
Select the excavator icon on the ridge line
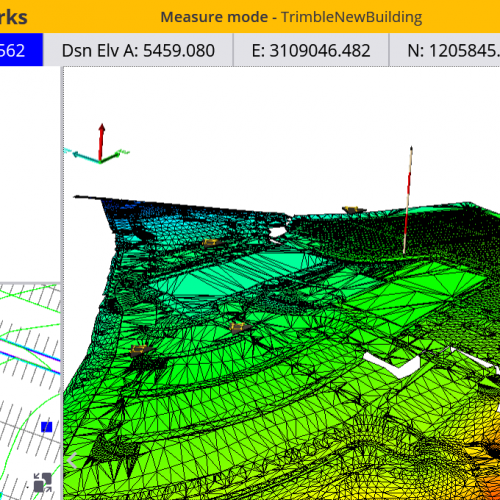click(x=353, y=210)
